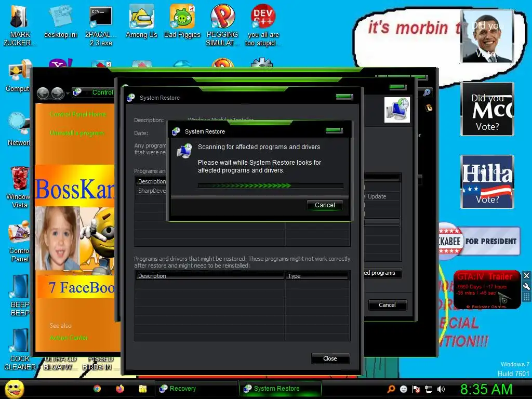Screen dimensions: 532x399
Task: Click the GTA:IV Trailer countdown gadget
Action: (x=486, y=290)
